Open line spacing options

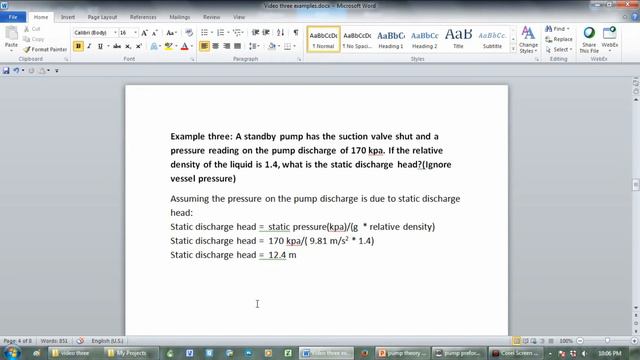(x=253, y=46)
